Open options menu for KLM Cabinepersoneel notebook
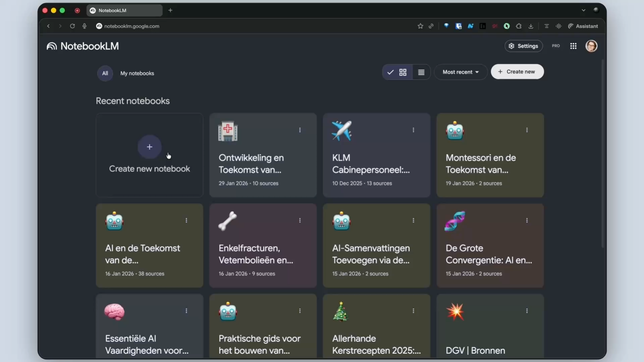 (413, 130)
